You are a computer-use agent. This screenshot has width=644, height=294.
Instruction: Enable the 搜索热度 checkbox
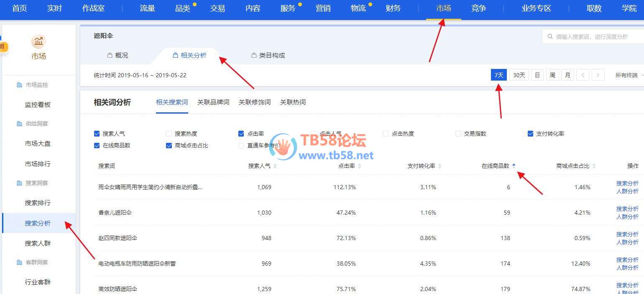[169, 134]
